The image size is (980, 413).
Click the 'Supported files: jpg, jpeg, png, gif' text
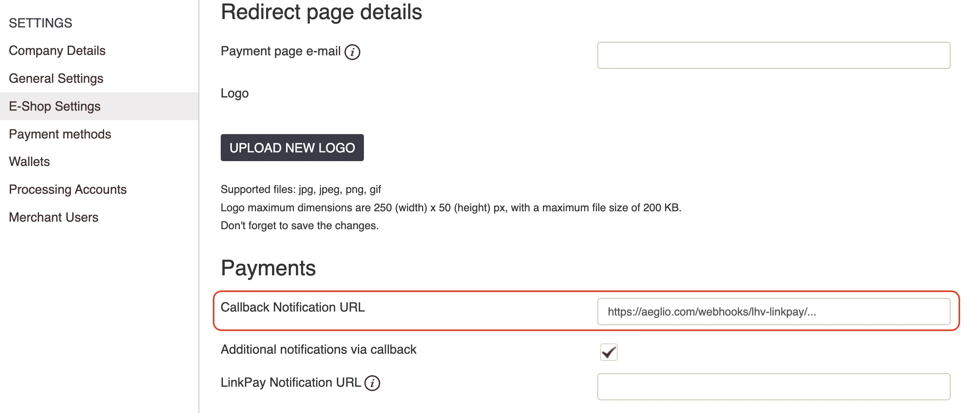(301, 189)
